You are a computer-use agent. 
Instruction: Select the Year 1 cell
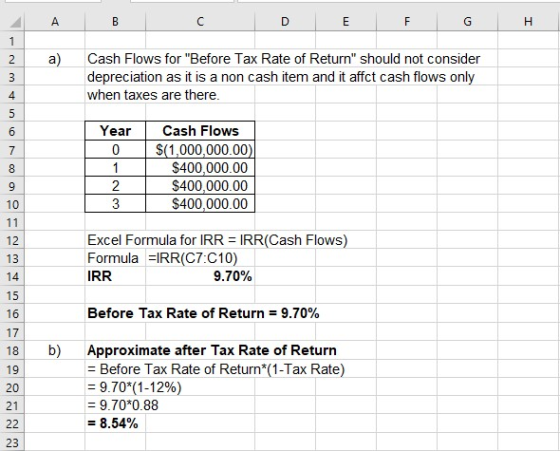[115, 168]
